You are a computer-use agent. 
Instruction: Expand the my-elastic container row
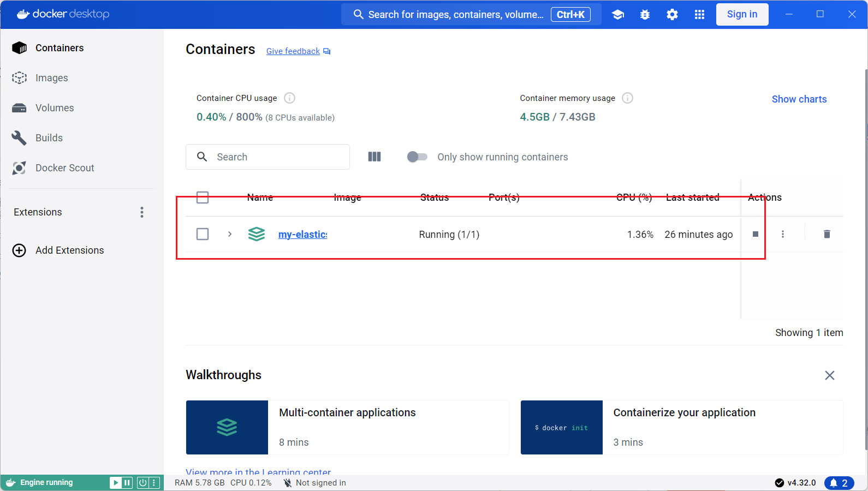(230, 234)
